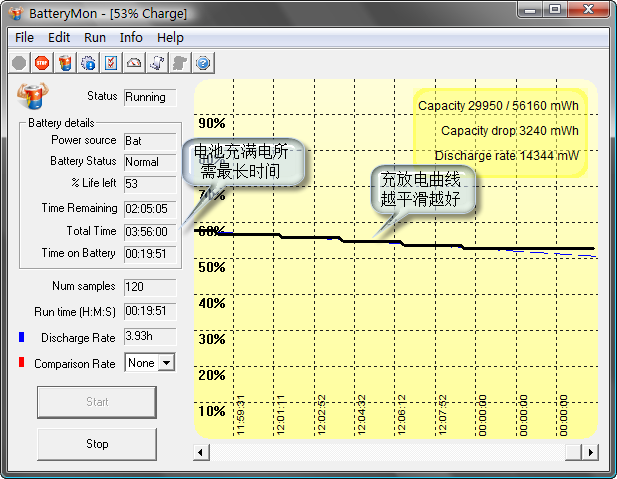Image resolution: width=617 pixels, height=479 pixels.
Task: Open battery information via battery toolbar icon
Action: [x=65, y=63]
